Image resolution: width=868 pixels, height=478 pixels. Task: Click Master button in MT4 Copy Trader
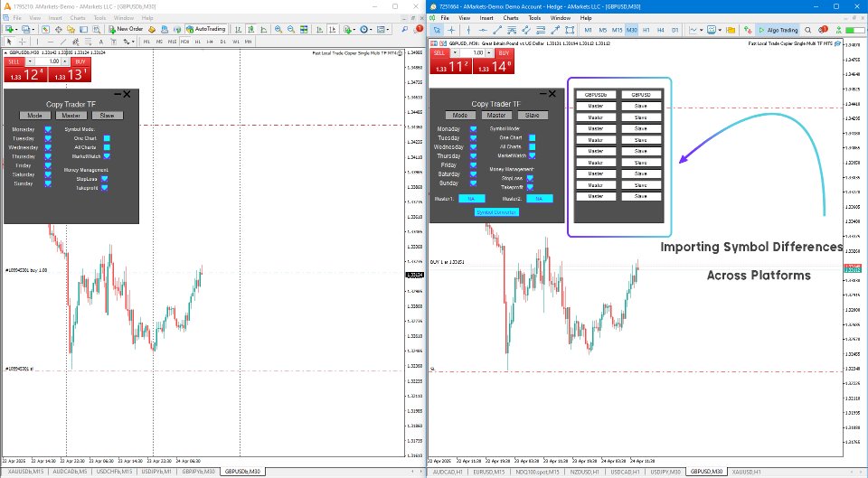[71, 116]
